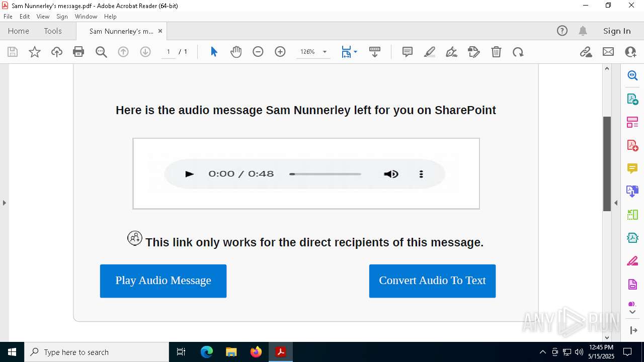The image size is (644, 362).
Task: Select the Highlight text marker tool
Action: (430, 52)
